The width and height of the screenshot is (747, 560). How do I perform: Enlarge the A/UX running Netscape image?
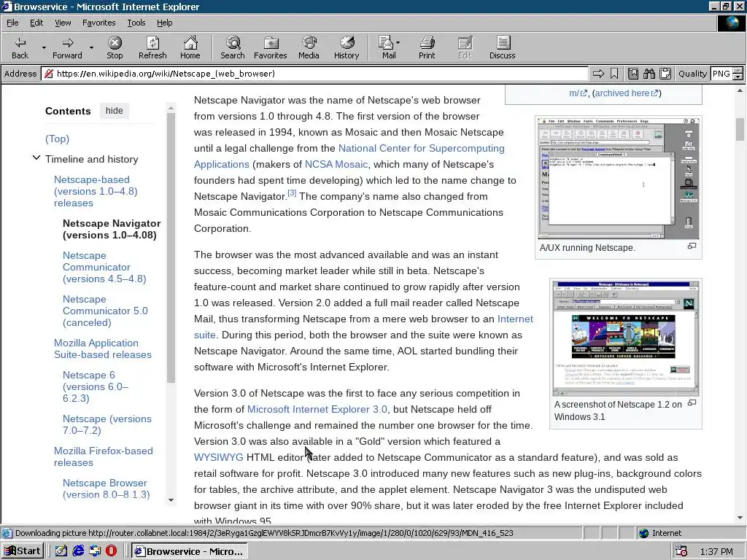point(692,246)
